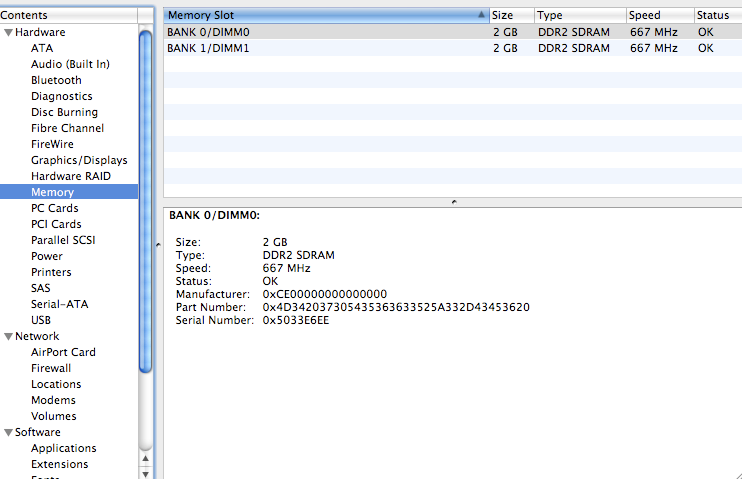Open Bluetooth hardware information
The width and height of the screenshot is (742, 479).
click(56, 80)
